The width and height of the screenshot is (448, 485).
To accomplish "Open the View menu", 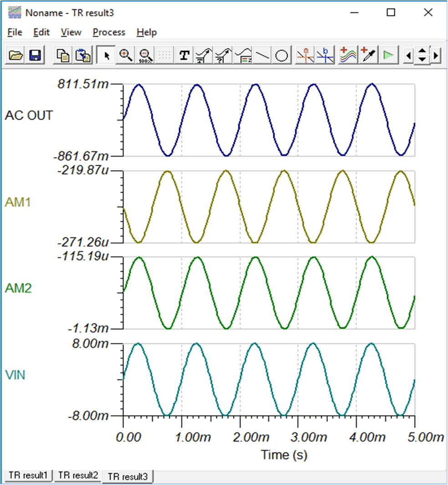I will tap(71, 32).
